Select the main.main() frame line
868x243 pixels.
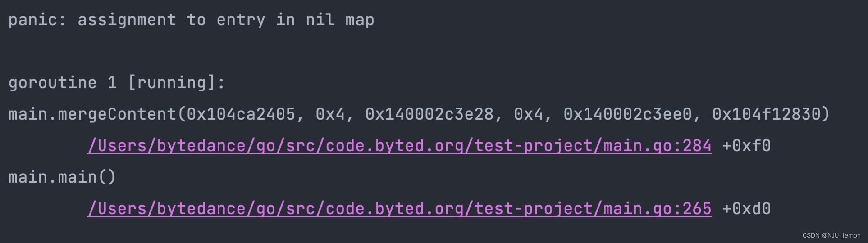tap(62, 177)
